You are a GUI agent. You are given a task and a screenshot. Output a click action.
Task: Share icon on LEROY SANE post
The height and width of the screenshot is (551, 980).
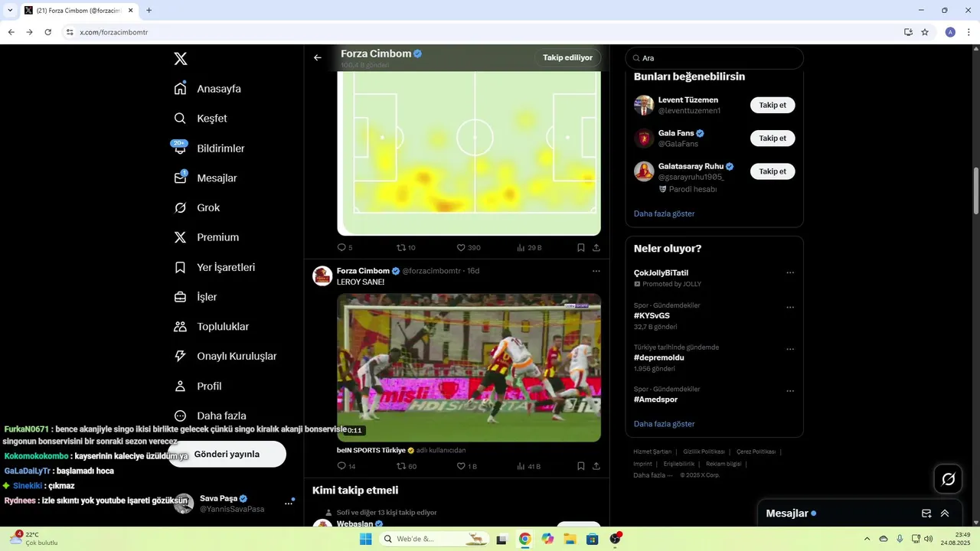tap(596, 466)
